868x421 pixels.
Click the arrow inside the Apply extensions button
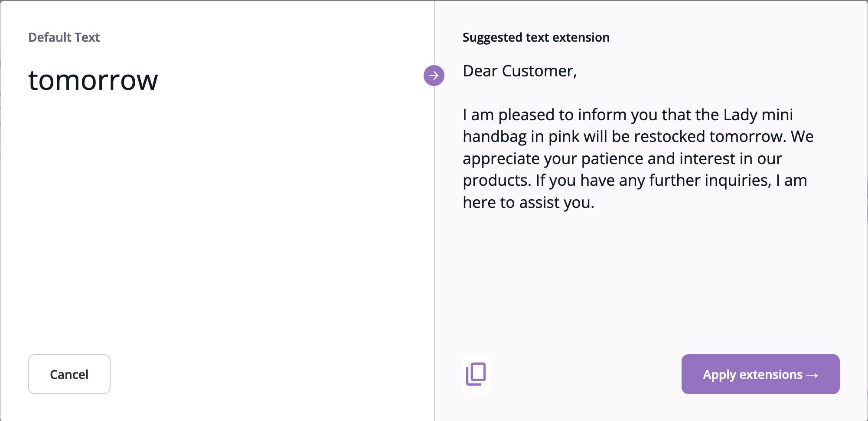tap(812, 375)
